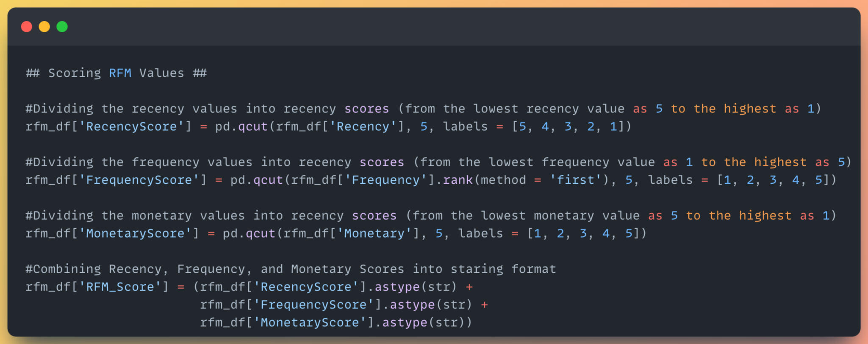The image size is (868, 344).
Task: Click the labels keyword on the FrequencyScore line
Action: [671, 180]
